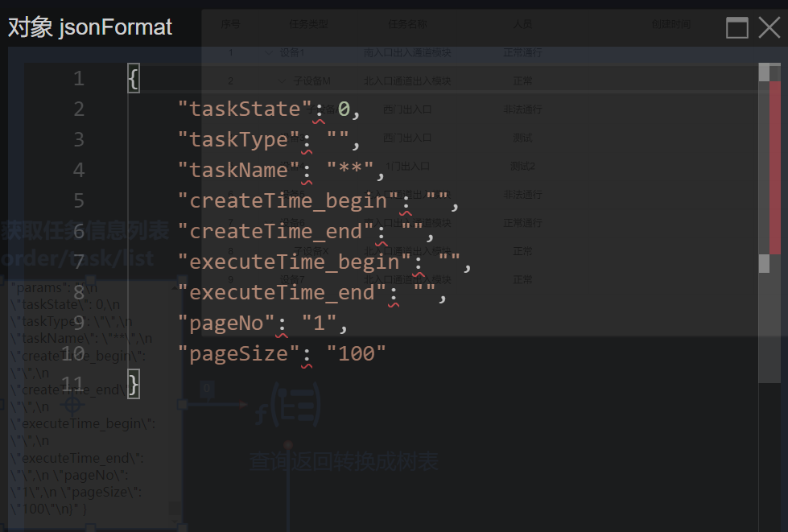Click the 创建时间 column header

[670, 24]
